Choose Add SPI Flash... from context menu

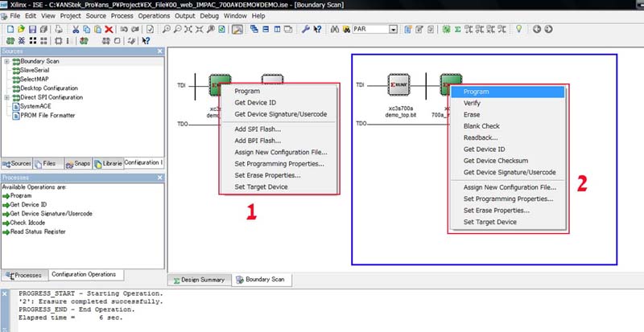(258, 129)
